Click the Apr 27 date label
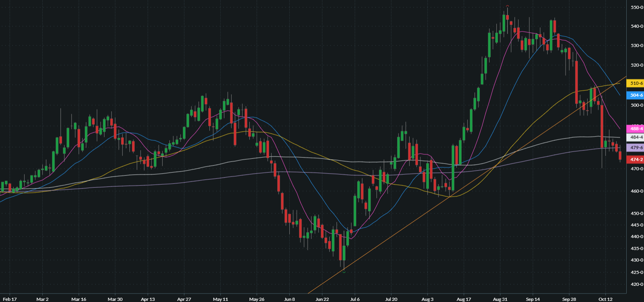 point(184,299)
